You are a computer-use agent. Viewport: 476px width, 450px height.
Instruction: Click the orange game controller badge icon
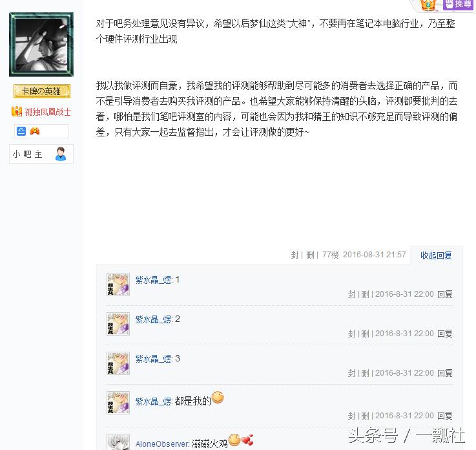coord(35,131)
